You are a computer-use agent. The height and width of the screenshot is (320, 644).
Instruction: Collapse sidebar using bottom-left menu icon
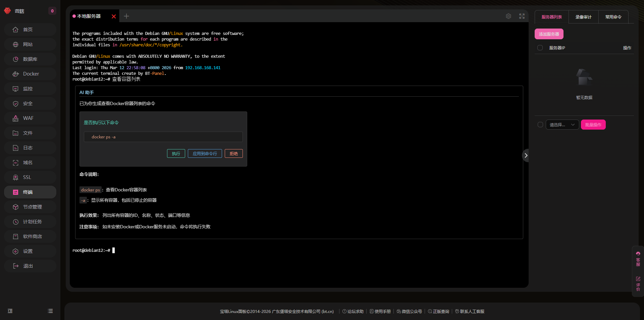coord(10,311)
